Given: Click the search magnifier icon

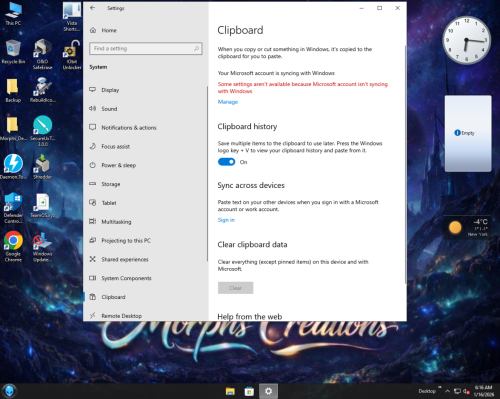Looking at the screenshot, I should tap(196, 49).
